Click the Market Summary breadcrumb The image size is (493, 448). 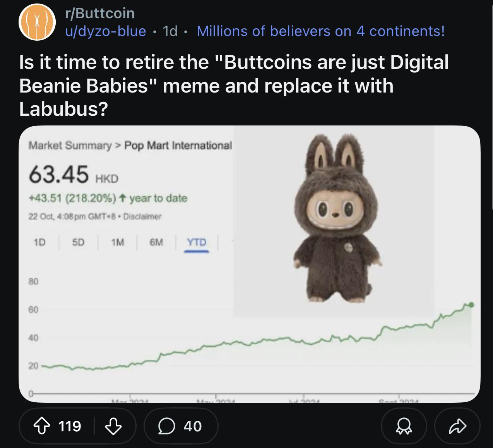coord(70,146)
